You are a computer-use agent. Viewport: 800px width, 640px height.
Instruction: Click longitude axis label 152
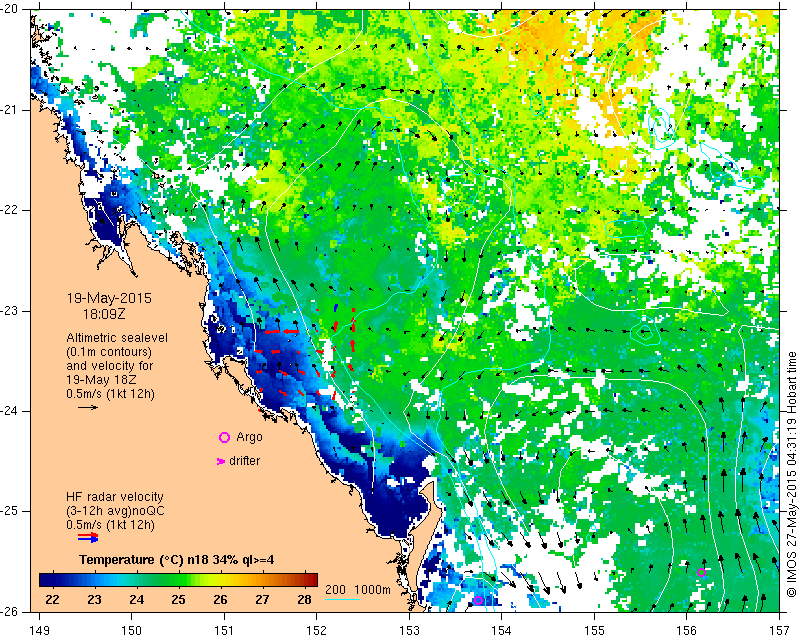point(317,631)
